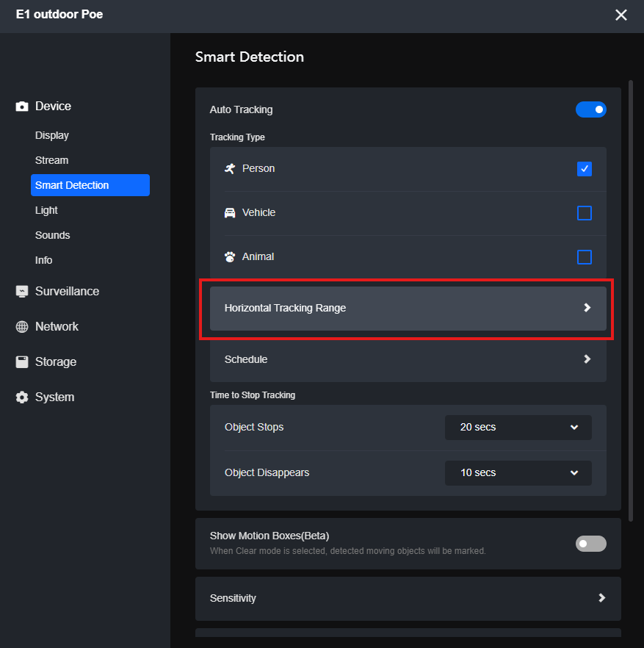Click the Object Stops label

pos(254,427)
